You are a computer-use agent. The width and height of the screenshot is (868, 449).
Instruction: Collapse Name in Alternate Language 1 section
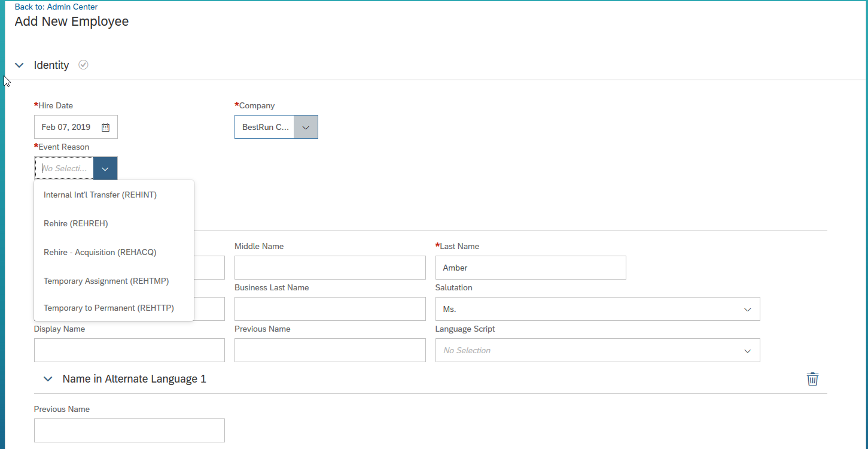[x=48, y=379]
